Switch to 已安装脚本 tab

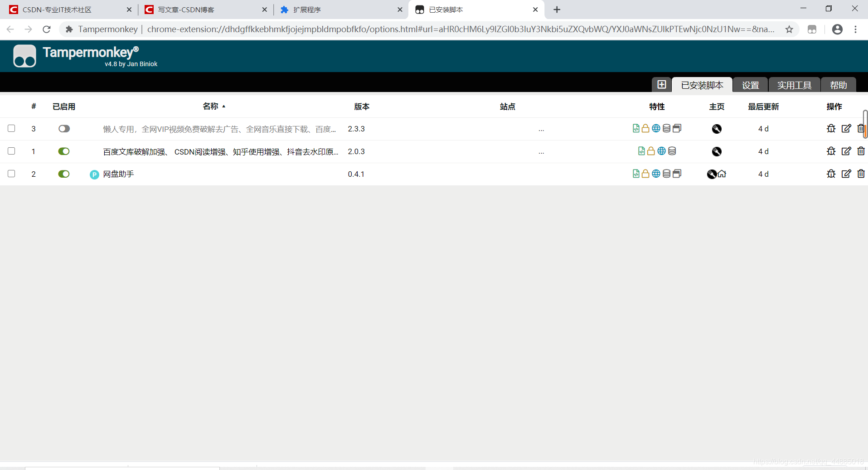point(702,85)
